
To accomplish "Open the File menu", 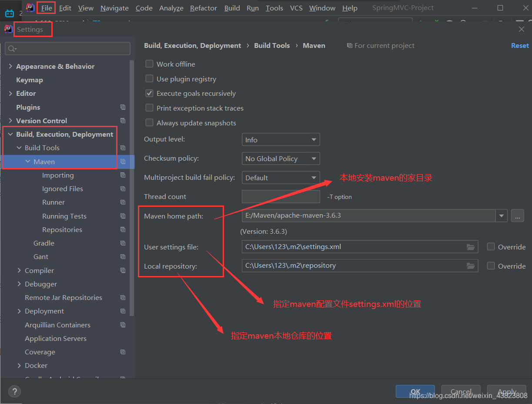I will click(x=47, y=8).
